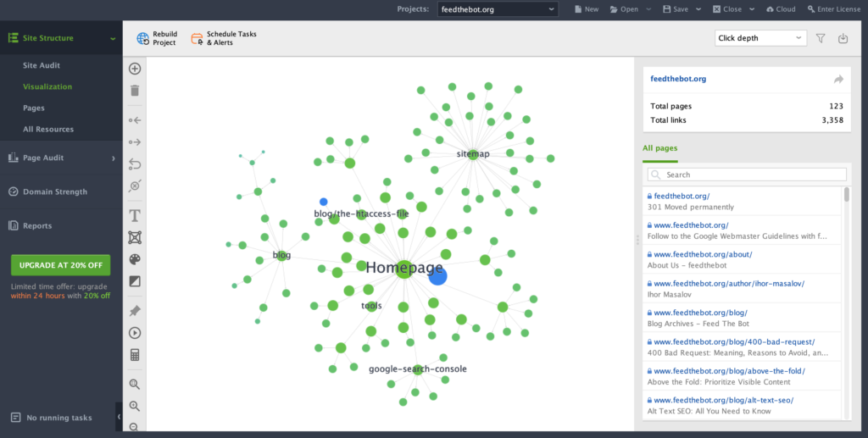
Task: Click UPGRADE AT 20% OFF button
Action: click(61, 265)
